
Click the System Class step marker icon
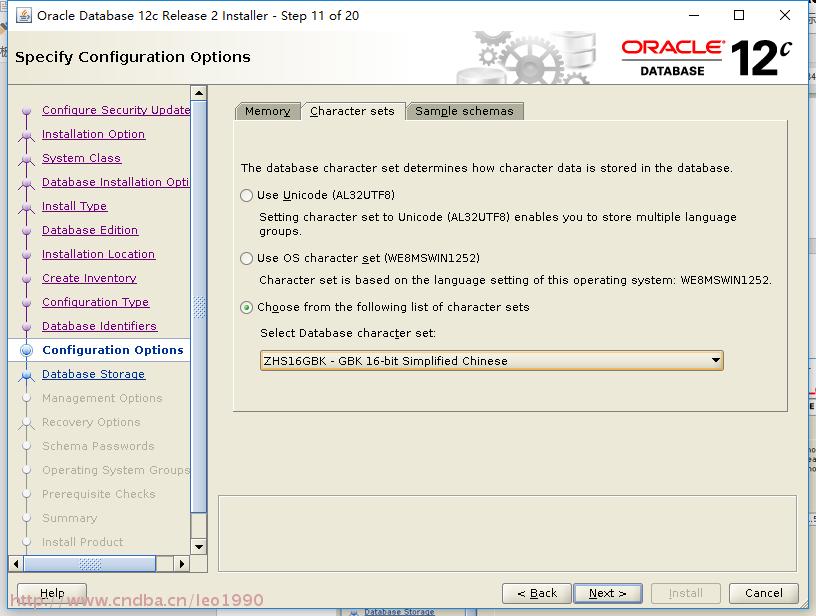(x=26, y=159)
